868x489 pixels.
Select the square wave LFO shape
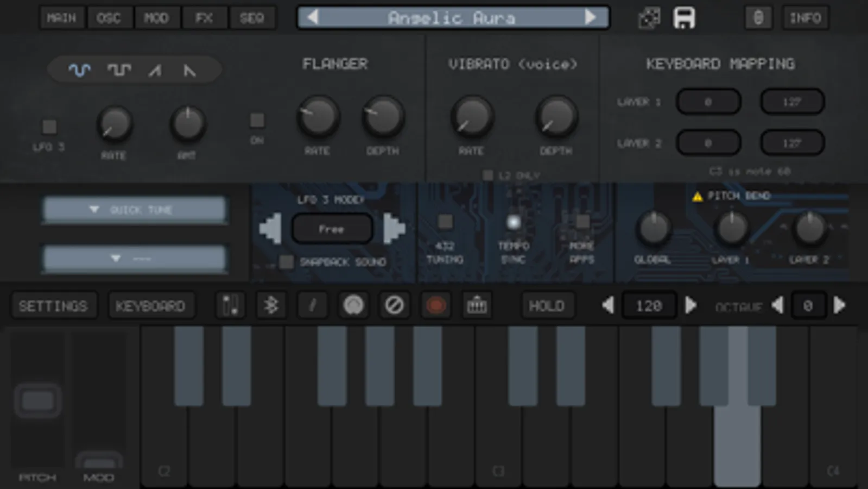point(119,70)
